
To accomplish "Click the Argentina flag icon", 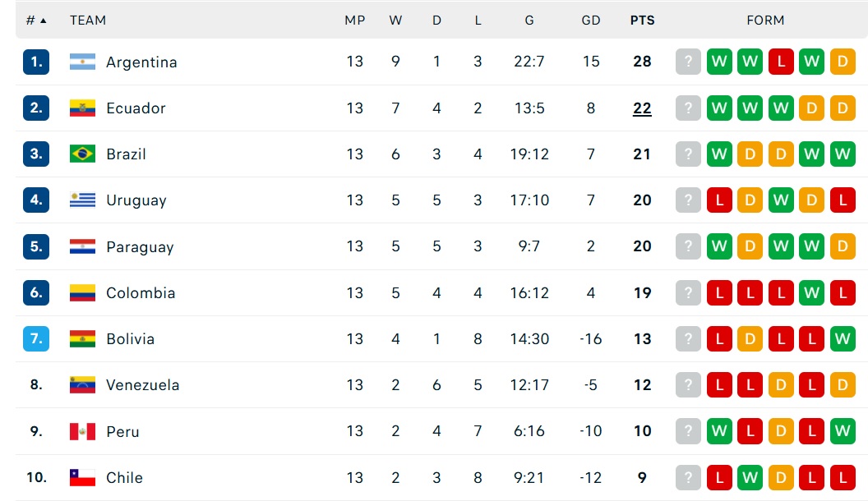I will pyautogui.click(x=82, y=62).
